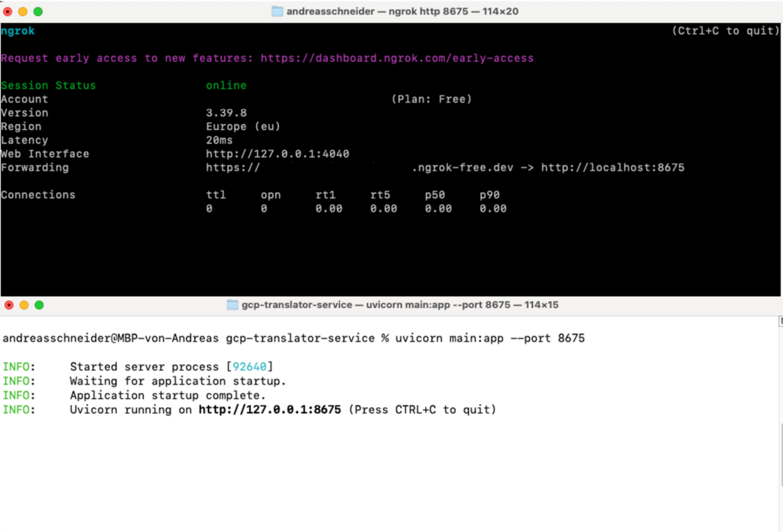The width and height of the screenshot is (783, 532).
Task: Close the uvicorn terminal window
Action: [x=9, y=305]
